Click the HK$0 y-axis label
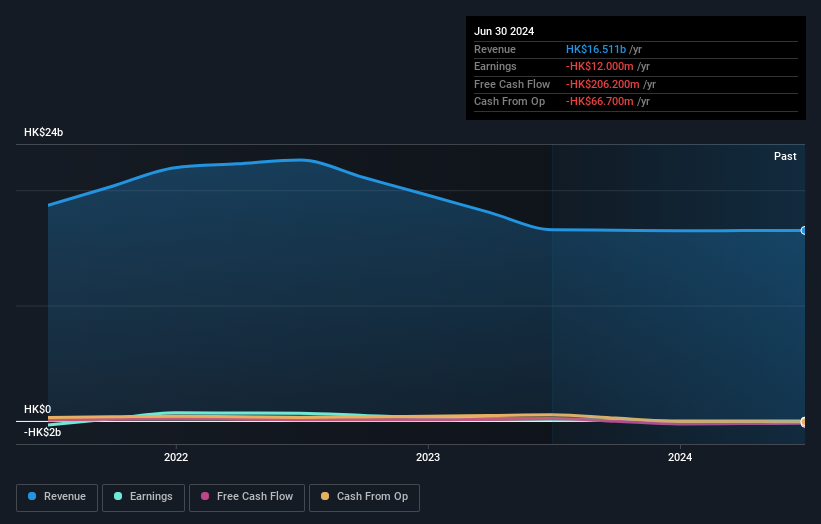This screenshot has height=524, width=821. 38,409
